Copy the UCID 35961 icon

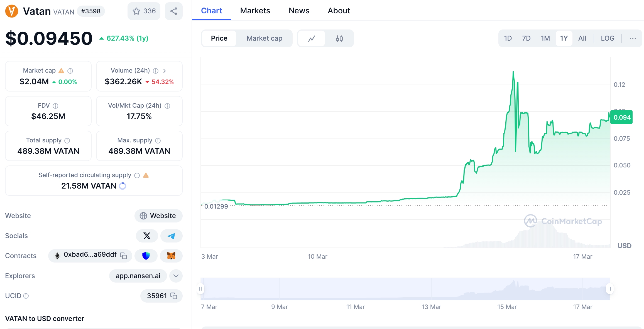point(174,296)
